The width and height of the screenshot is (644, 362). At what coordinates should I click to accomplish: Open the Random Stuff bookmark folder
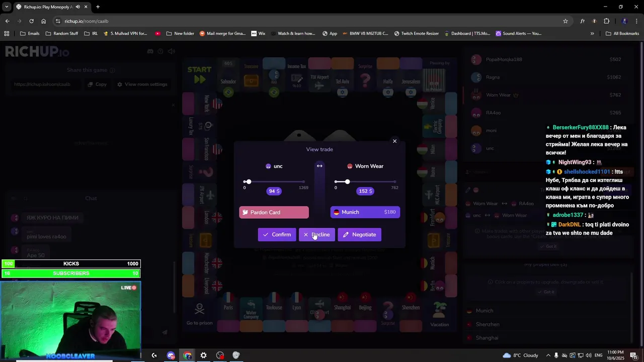tap(62, 34)
